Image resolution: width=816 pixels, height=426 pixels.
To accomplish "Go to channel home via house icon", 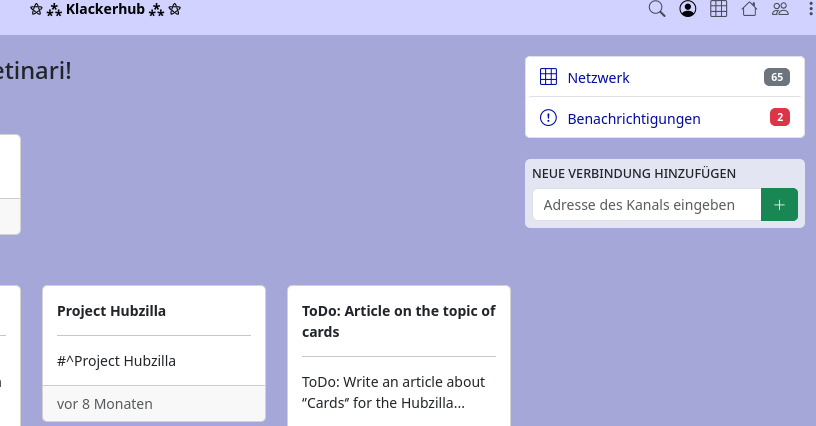I will tap(749, 10).
